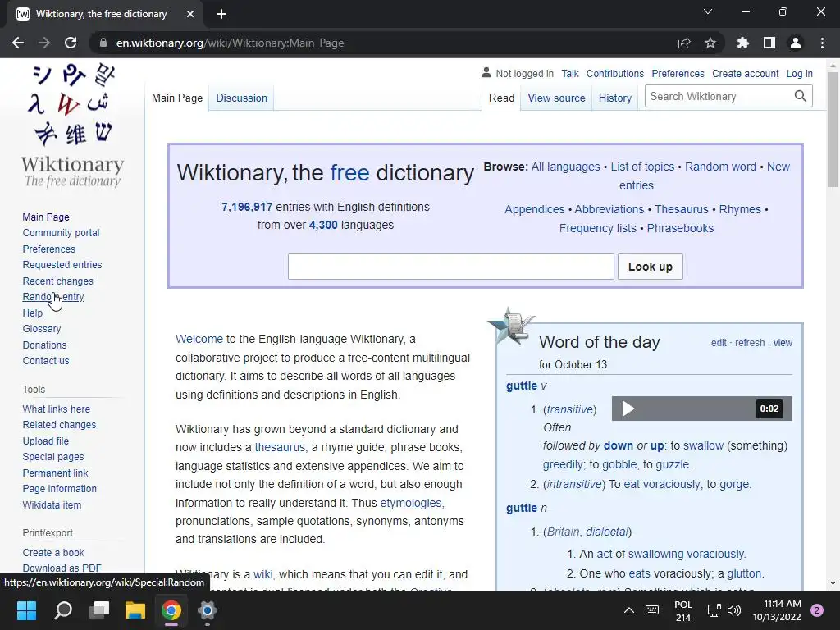Click the Look up button

tap(651, 267)
